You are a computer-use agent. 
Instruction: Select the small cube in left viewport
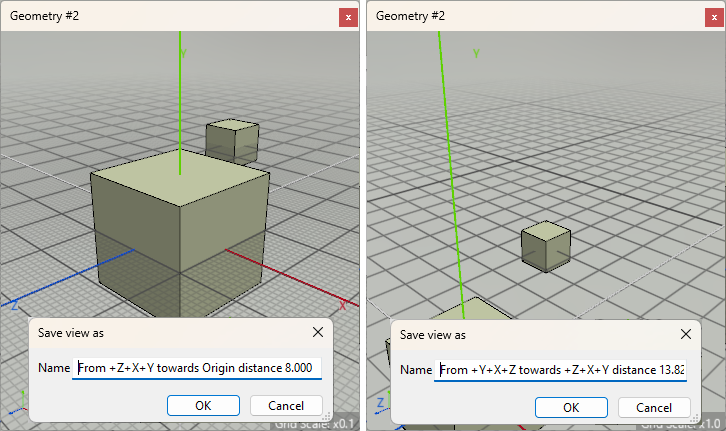point(232,141)
